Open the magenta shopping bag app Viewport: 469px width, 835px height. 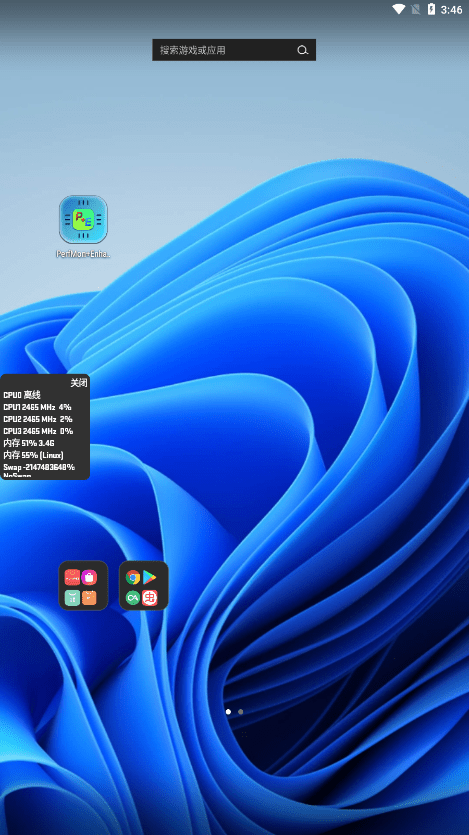point(89,577)
